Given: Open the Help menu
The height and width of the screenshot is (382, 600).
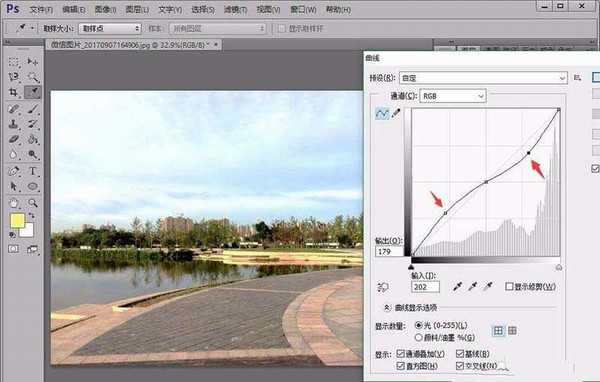Looking at the screenshot, I should coord(338,10).
